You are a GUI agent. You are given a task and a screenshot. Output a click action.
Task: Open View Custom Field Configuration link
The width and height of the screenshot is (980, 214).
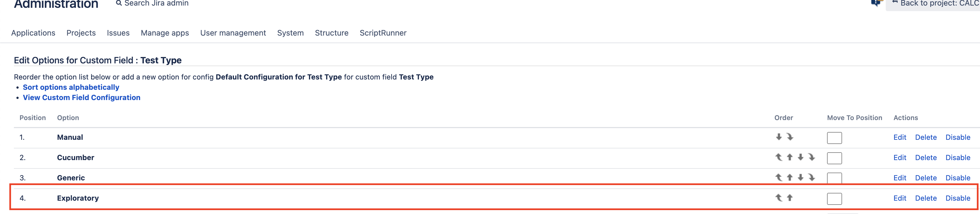81,97
